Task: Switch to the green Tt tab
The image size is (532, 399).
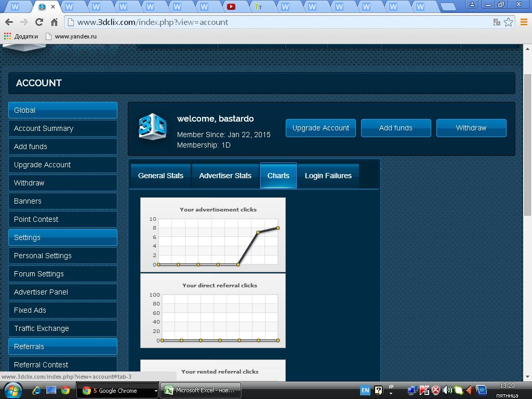Action: click(x=258, y=7)
